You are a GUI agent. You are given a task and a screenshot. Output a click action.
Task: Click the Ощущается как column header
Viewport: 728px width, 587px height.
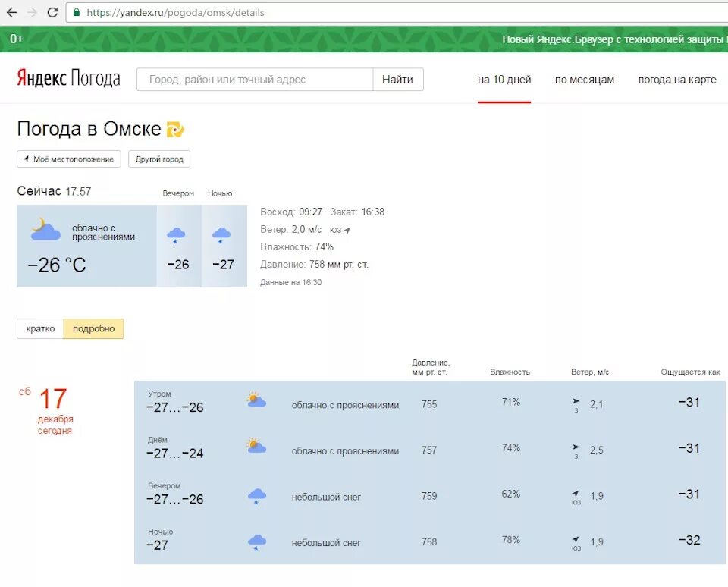click(690, 372)
